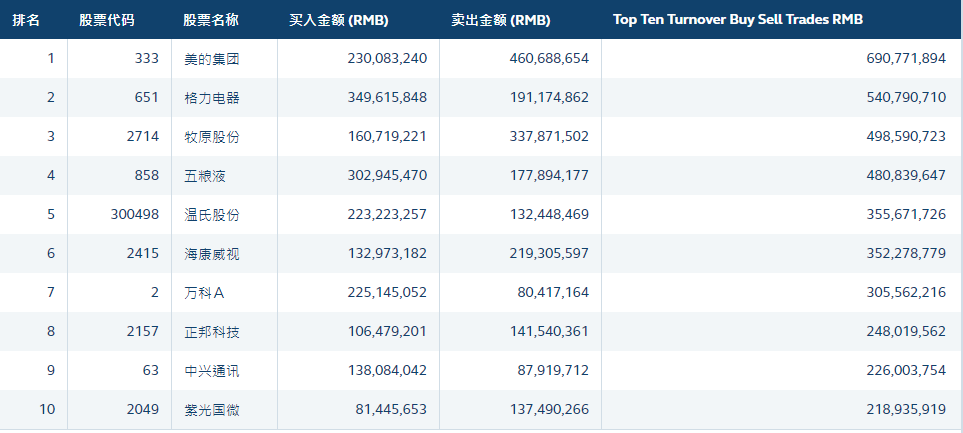Select the 美的集团 stock name cell
The width and height of the screenshot is (963, 433).
[x=212, y=59]
